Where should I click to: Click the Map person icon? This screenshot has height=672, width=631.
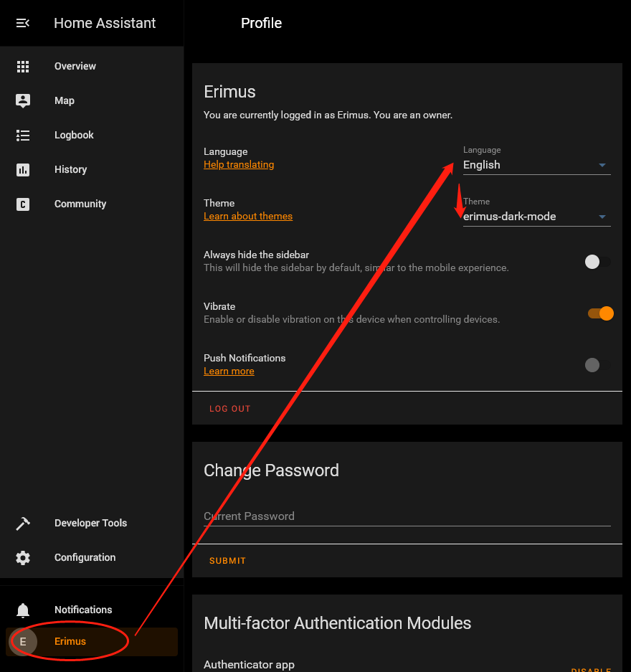(23, 100)
